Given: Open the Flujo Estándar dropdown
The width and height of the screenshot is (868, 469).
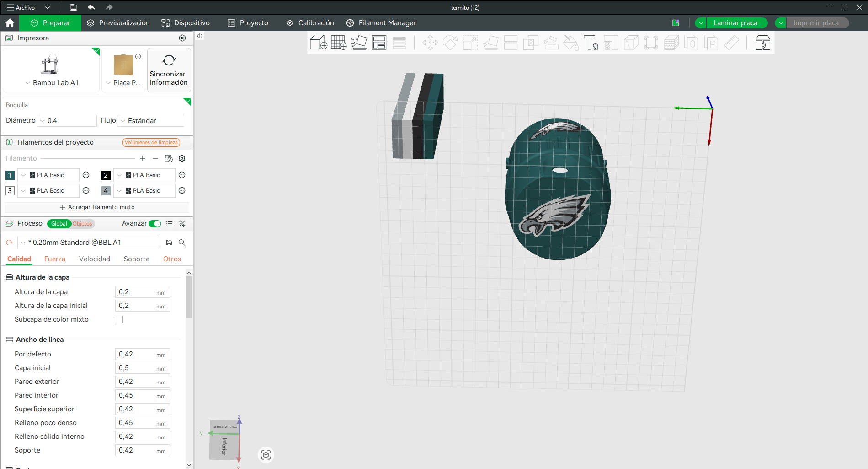Looking at the screenshot, I should pos(151,121).
